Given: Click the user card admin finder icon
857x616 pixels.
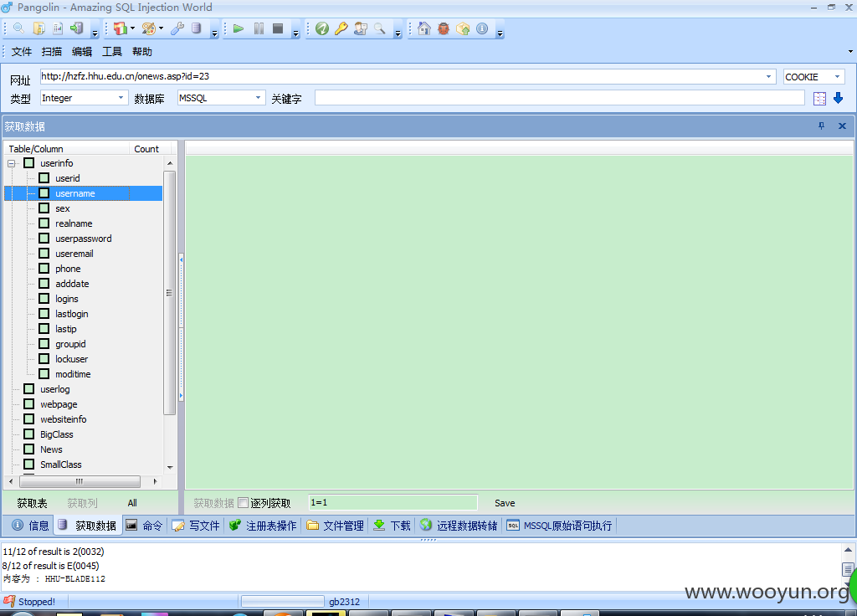Looking at the screenshot, I should tap(360, 28).
